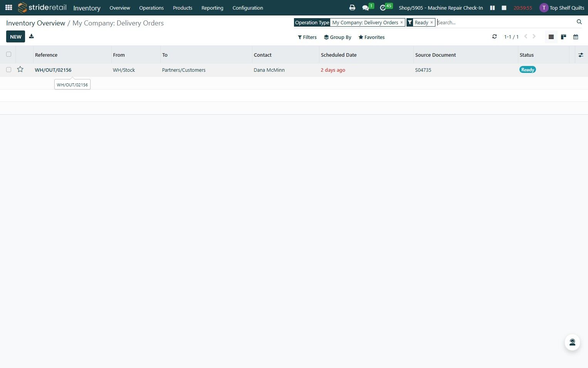
Task: Open the Favorites dropdown
Action: (x=371, y=37)
